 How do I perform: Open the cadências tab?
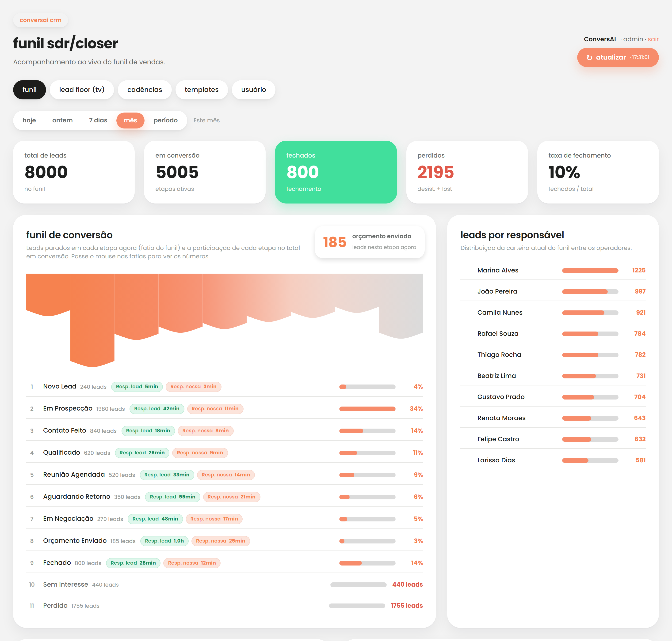click(x=145, y=90)
